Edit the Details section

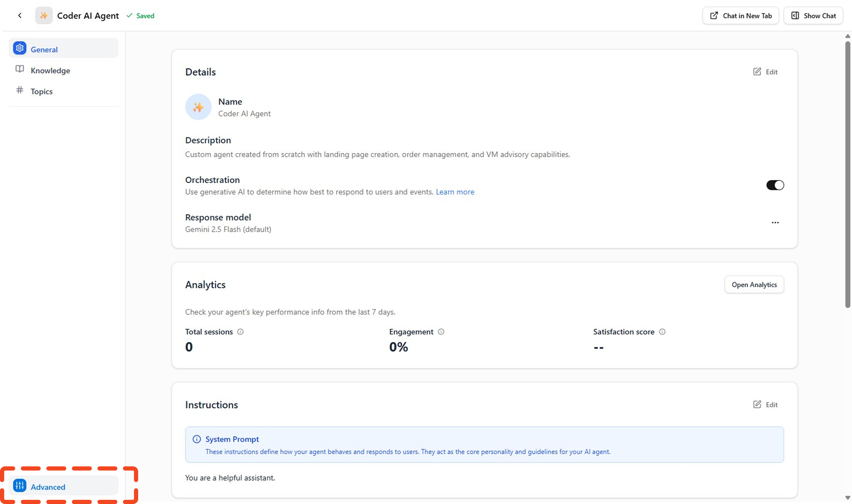click(765, 72)
